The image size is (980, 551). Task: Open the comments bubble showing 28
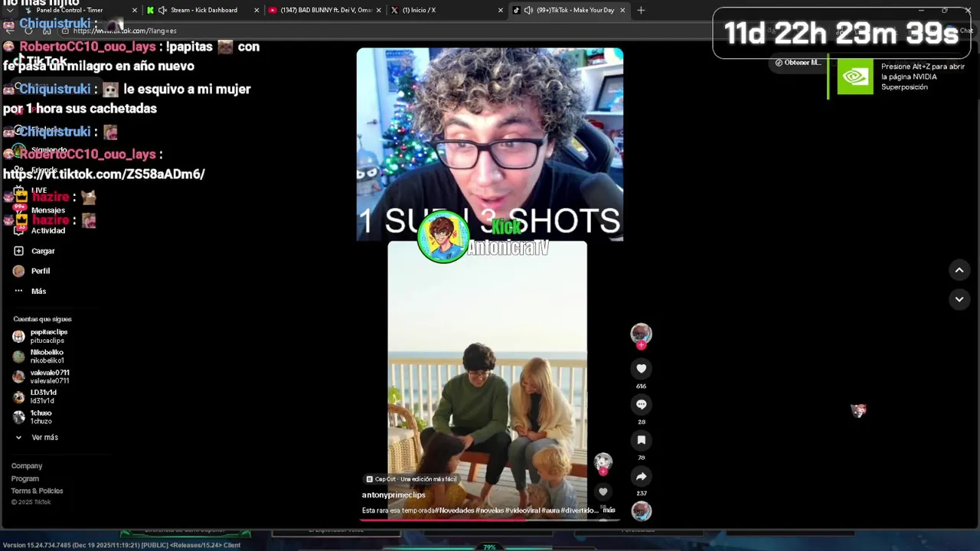pyautogui.click(x=641, y=404)
